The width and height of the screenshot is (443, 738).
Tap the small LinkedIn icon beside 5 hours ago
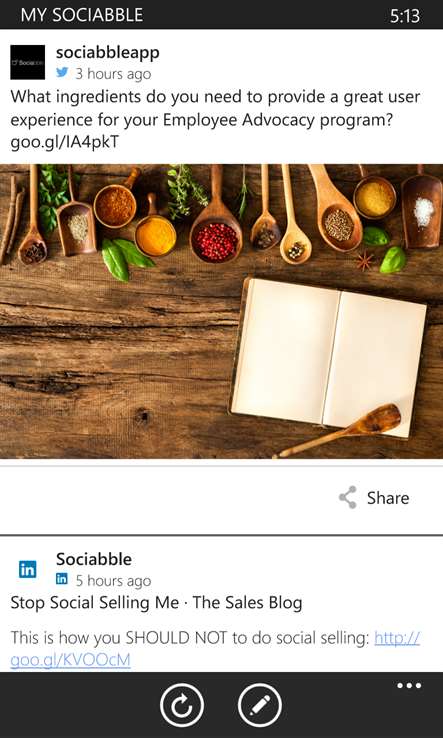coord(62,579)
